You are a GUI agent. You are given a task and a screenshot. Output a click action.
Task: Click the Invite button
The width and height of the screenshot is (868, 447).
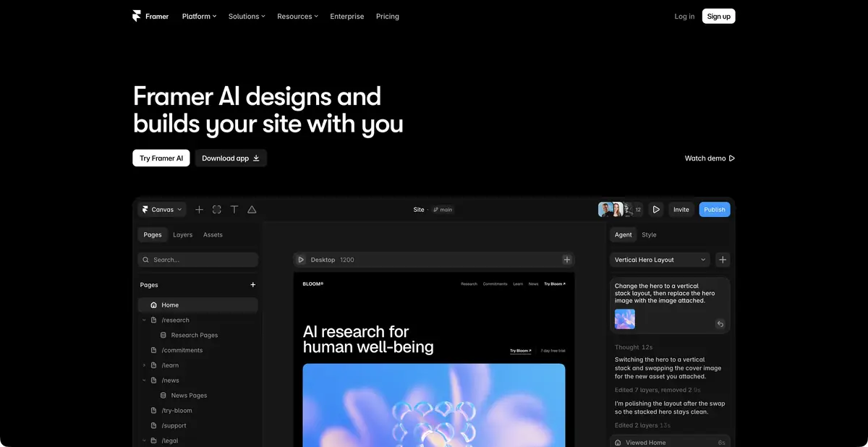point(681,210)
